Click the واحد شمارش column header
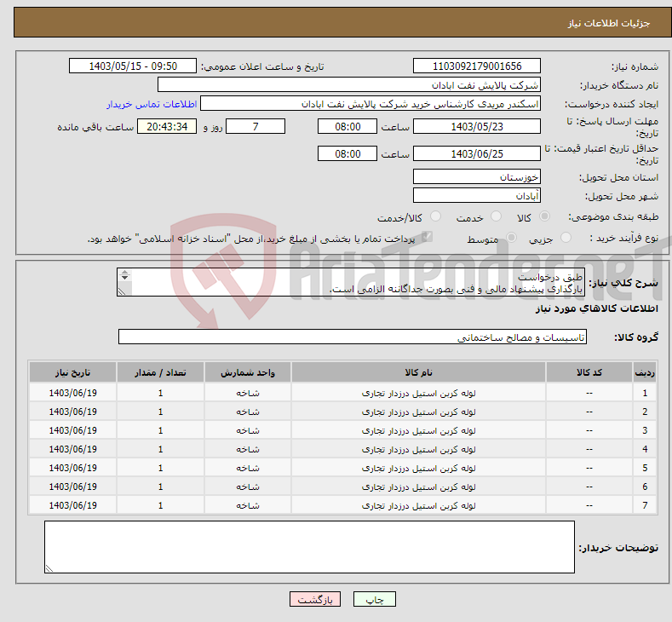Image resolution: width=672 pixels, height=622 pixels. coord(248,372)
